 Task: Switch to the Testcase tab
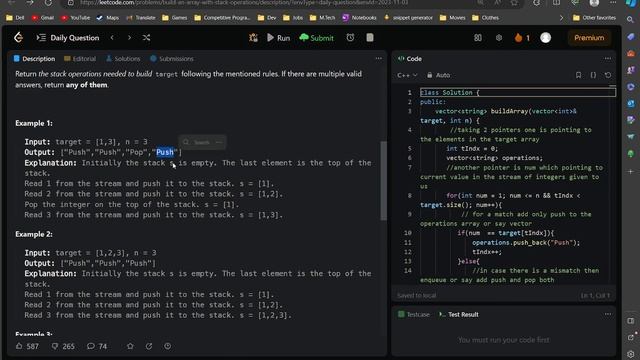click(x=414, y=314)
